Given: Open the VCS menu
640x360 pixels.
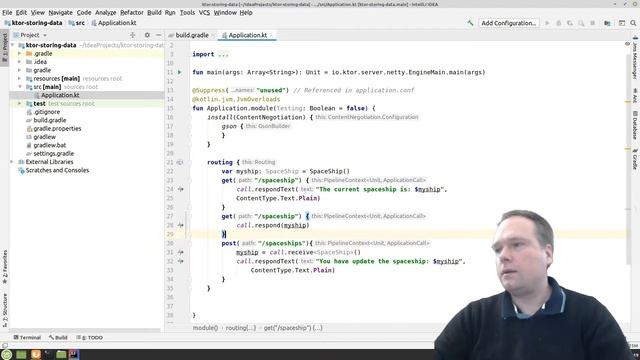Looking at the screenshot, I should pyautogui.click(x=204, y=13).
